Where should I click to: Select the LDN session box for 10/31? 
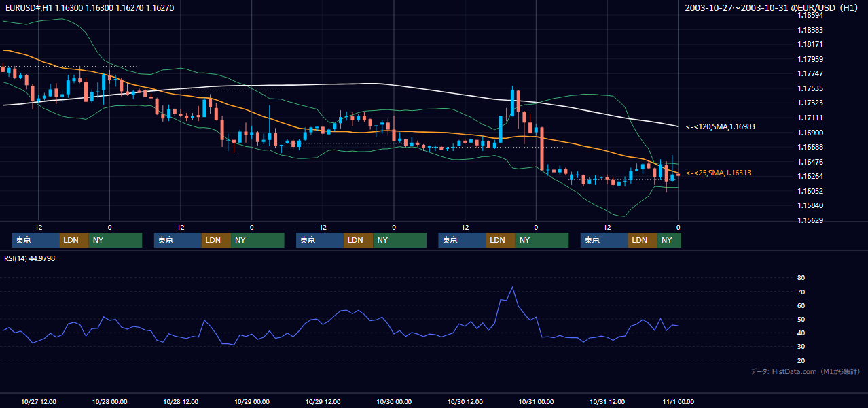(x=643, y=240)
